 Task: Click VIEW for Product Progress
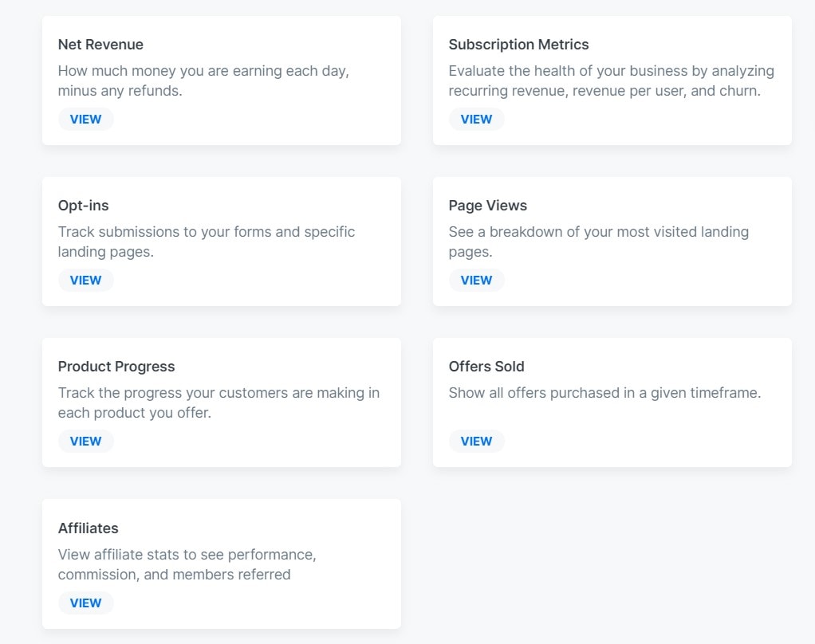click(85, 442)
